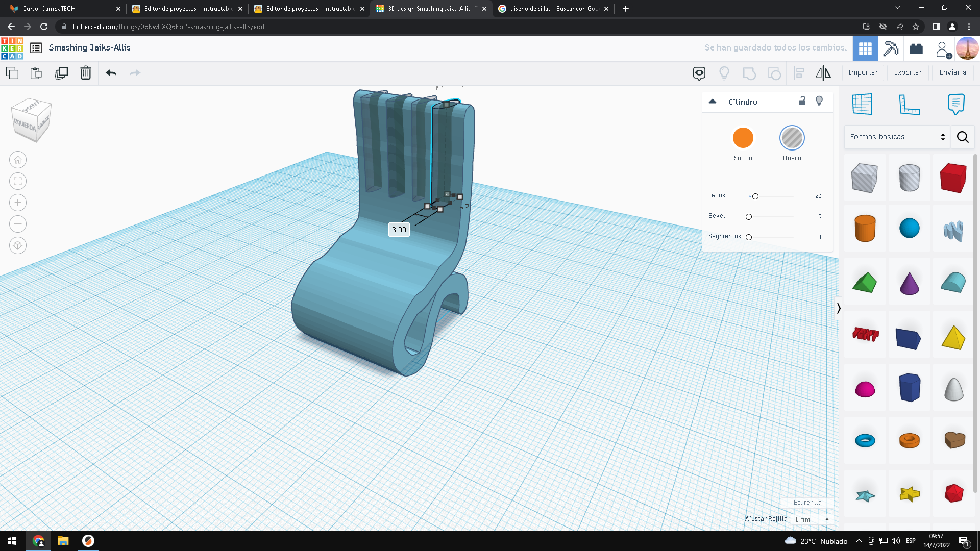
Task: Click the Undo arrow
Action: pyautogui.click(x=111, y=73)
